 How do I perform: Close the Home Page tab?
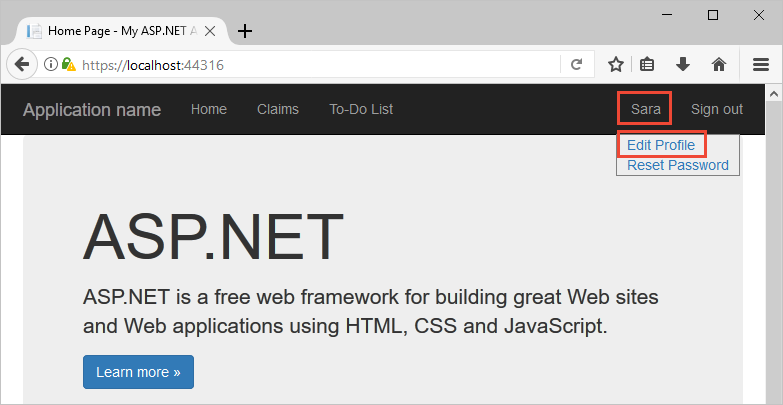coord(210,31)
